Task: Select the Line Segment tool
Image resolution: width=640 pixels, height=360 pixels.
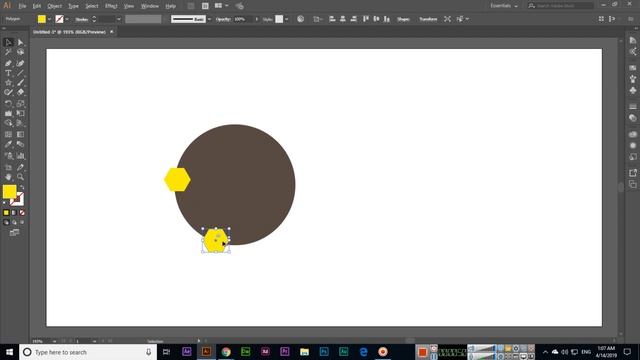Action: (x=20, y=73)
